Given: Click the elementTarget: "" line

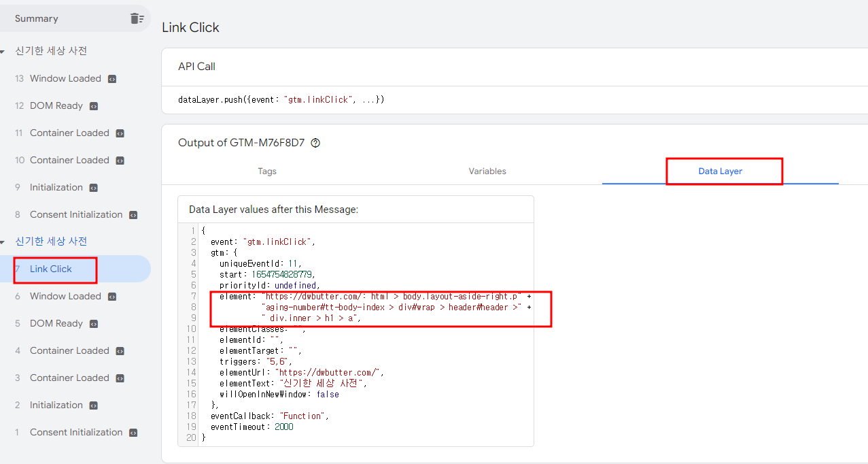Looking at the screenshot, I should pos(260,350).
